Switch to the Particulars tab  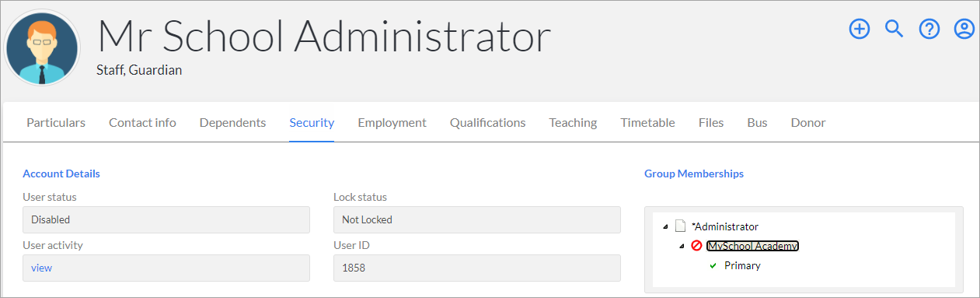pyautogui.click(x=56, y=122)
